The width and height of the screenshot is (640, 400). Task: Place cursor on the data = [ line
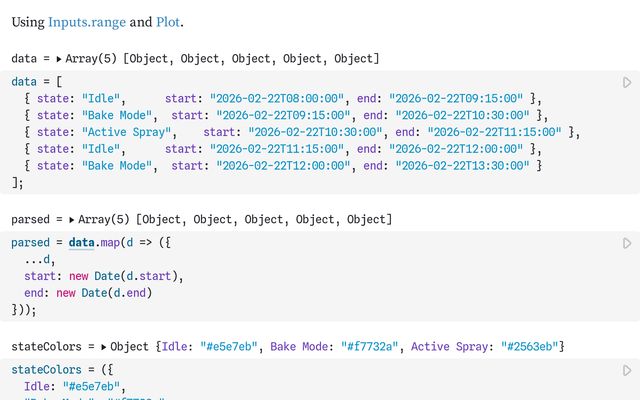[x=40, y=81]
